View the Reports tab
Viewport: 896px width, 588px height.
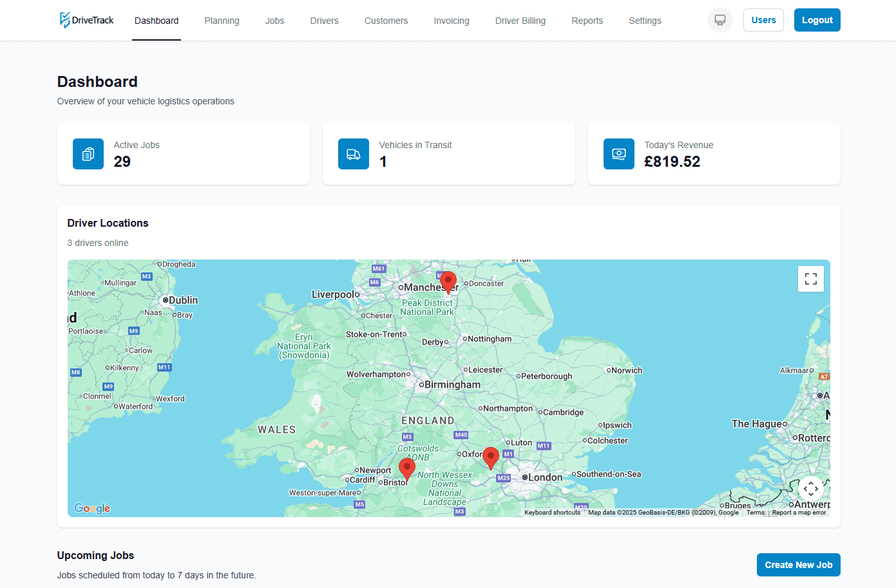pos(587,21)
